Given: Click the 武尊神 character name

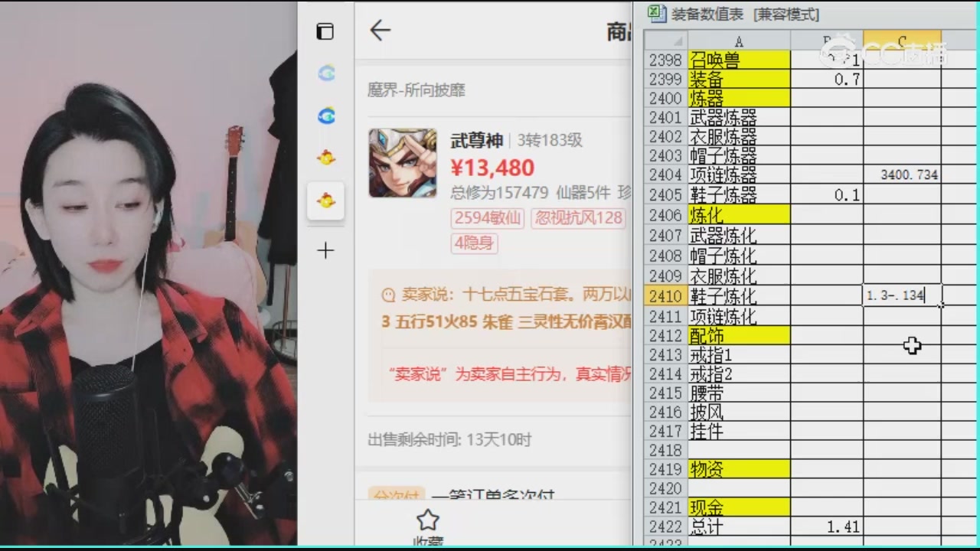Looking at the screenshot, I should pyautogui.click(x=477, y=141).
